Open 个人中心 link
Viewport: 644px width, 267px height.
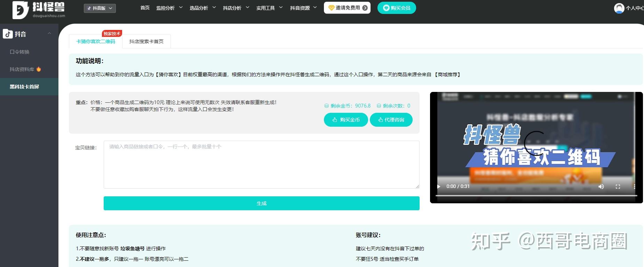(x=635, y=8)
